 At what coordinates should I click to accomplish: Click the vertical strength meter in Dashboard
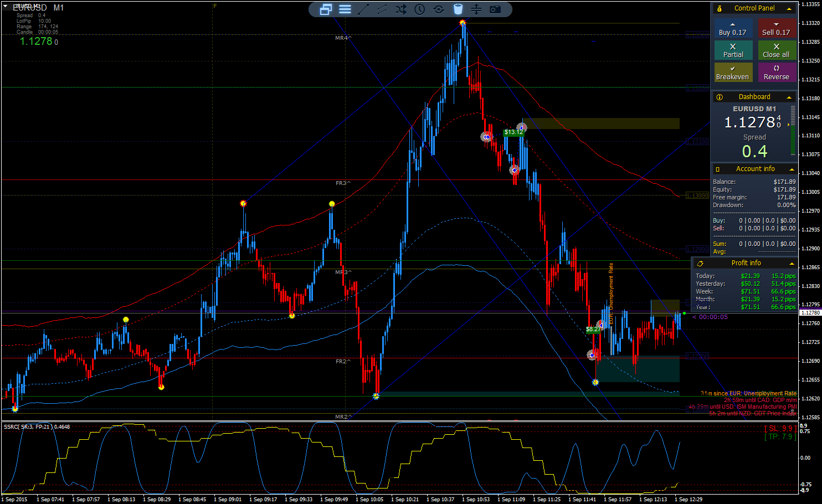tap(793, 130)
